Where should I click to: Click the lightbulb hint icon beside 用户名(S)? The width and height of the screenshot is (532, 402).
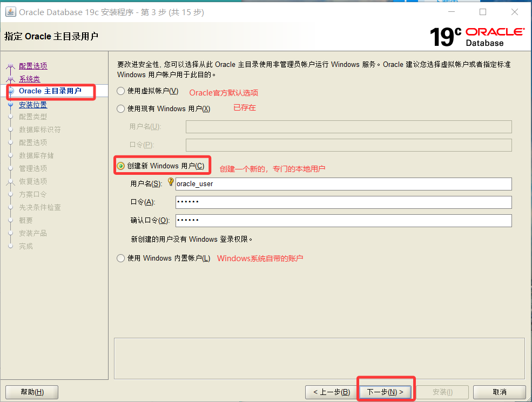pyautogui.click(x=171, y=182)
